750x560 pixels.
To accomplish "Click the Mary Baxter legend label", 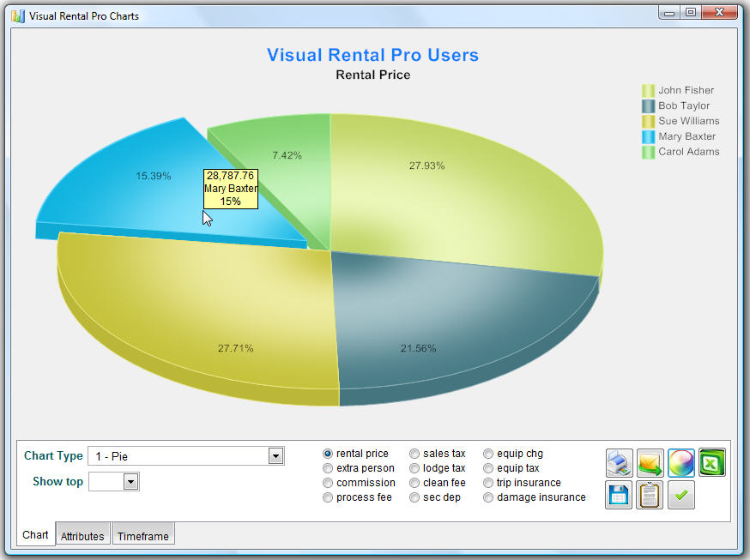I will [686, 136].
